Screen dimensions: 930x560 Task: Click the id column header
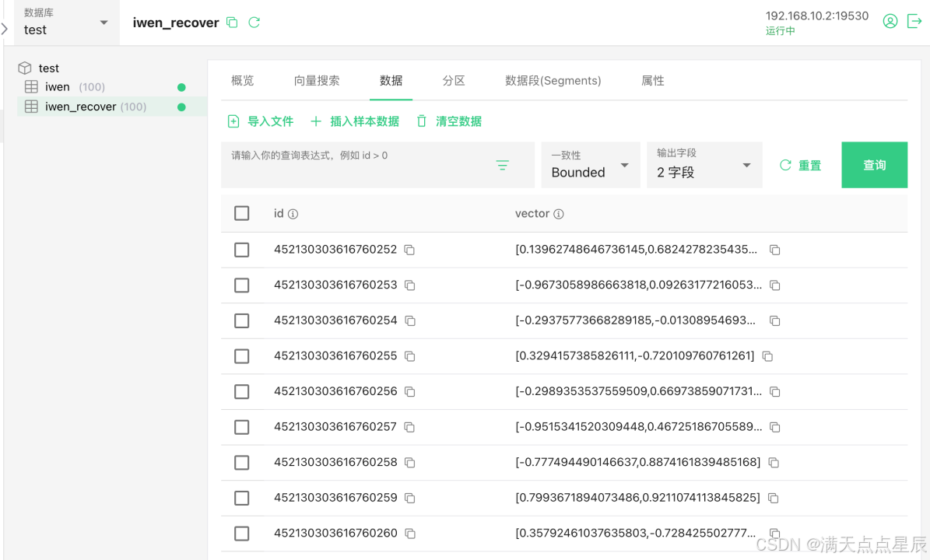pyautogui.click(x=279, y=213)
